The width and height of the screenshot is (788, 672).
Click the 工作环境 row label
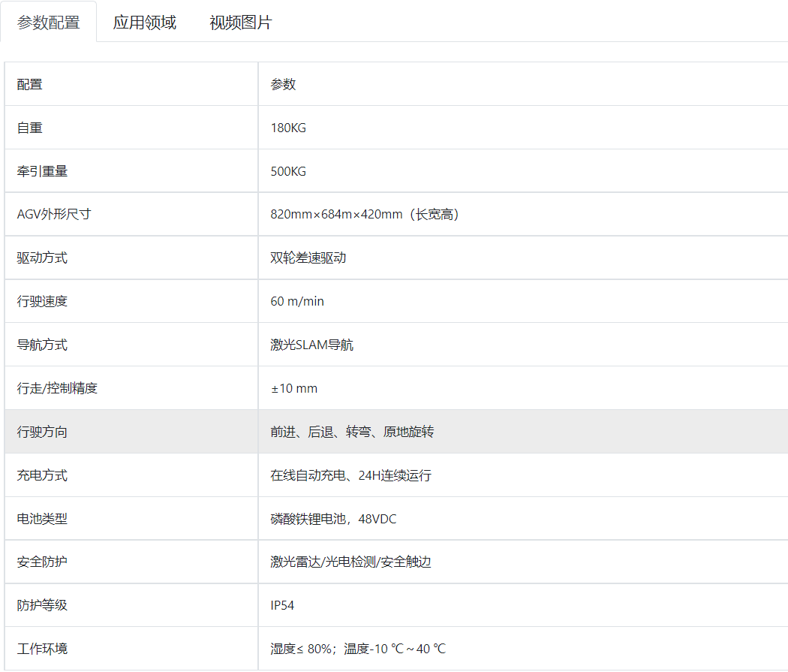43,649
